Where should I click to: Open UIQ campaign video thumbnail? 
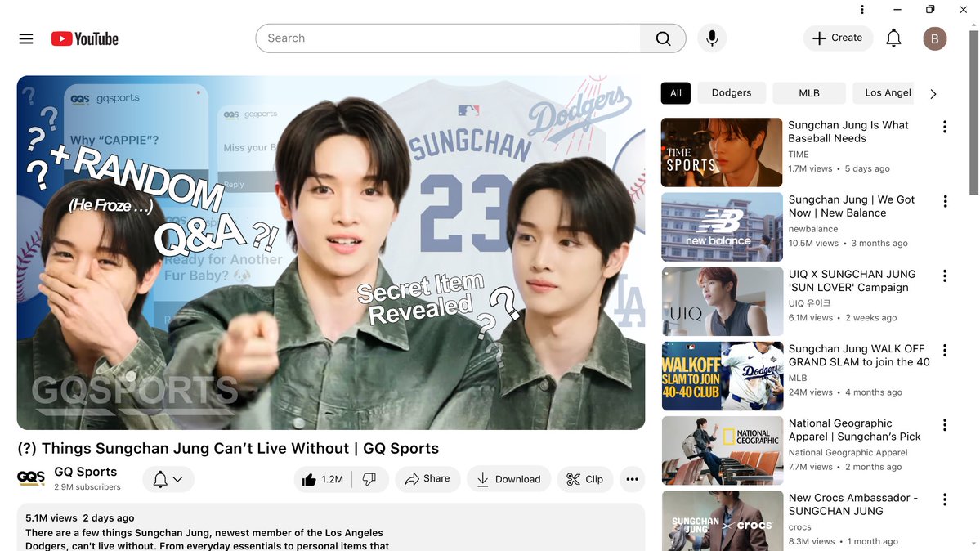pyautogui.click(x=722, y=302)
